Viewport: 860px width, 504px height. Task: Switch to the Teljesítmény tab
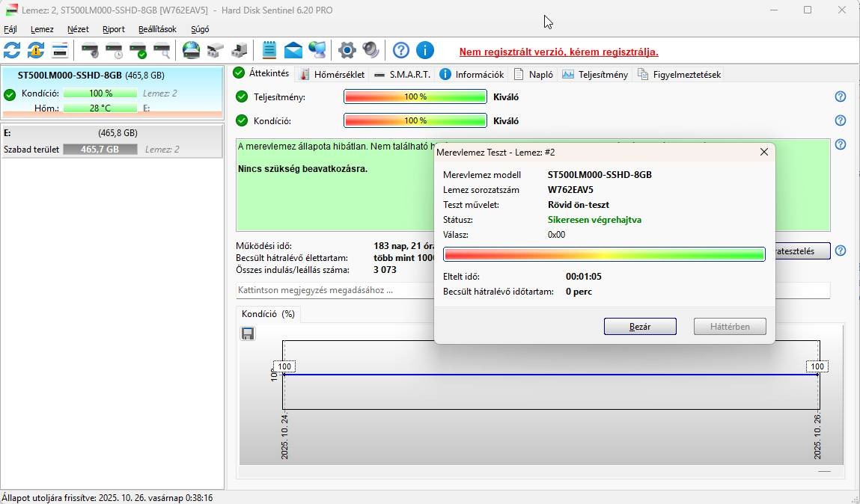coord(595,75)
